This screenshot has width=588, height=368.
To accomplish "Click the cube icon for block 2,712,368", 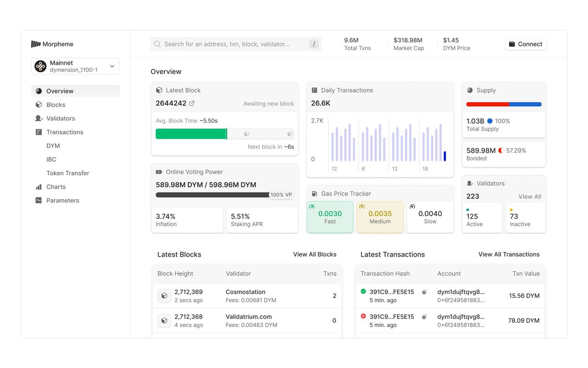I will (164, 321).
